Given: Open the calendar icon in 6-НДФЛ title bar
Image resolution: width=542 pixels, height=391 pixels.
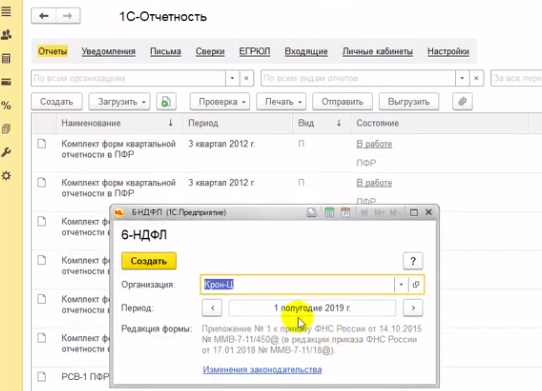Looking at the screenshot, I should tap(345, 212).
